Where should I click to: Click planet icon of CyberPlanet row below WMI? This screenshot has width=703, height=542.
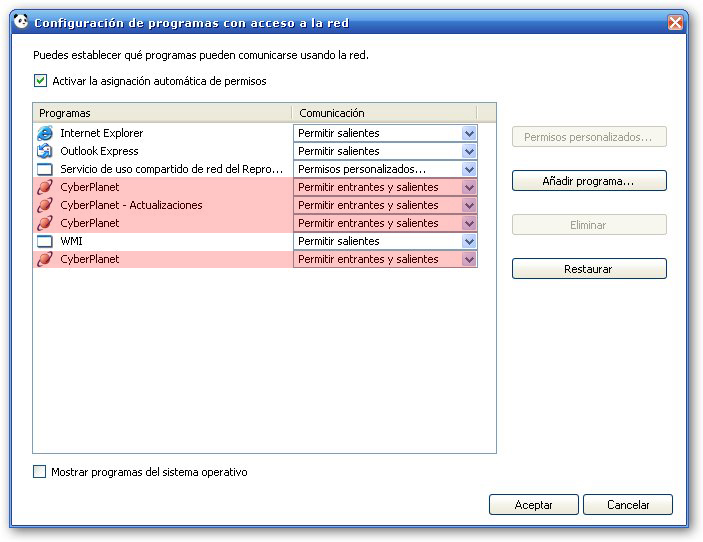tap(45, 259)
